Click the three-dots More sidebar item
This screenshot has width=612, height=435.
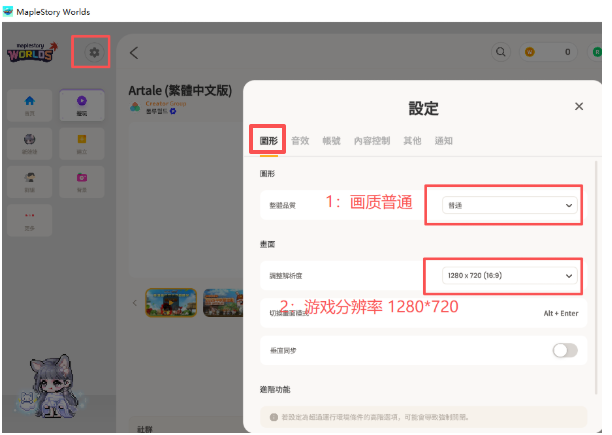[29, 217]
